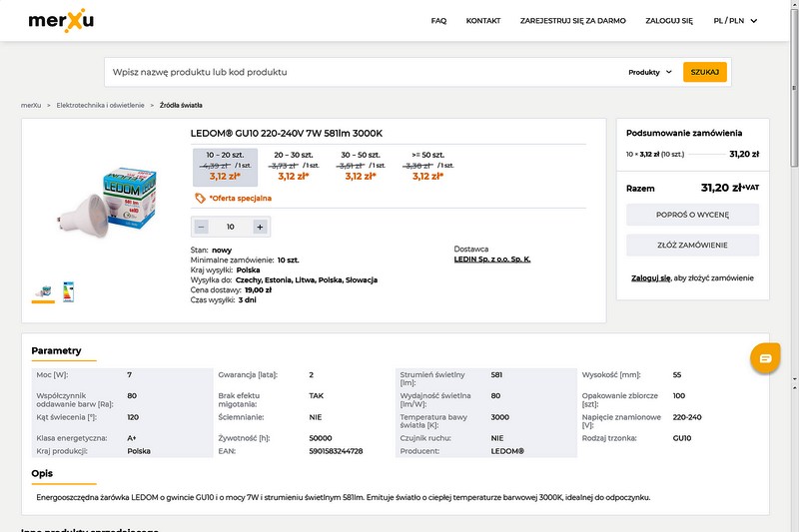
Task: Open the FAQ menu item
Action: [x=438, y=21]
